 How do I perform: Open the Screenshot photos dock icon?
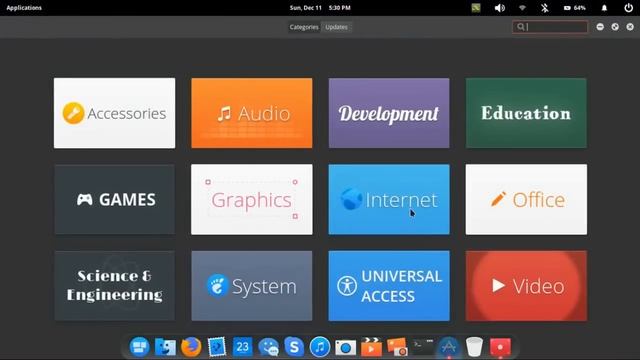coord(397,347)
